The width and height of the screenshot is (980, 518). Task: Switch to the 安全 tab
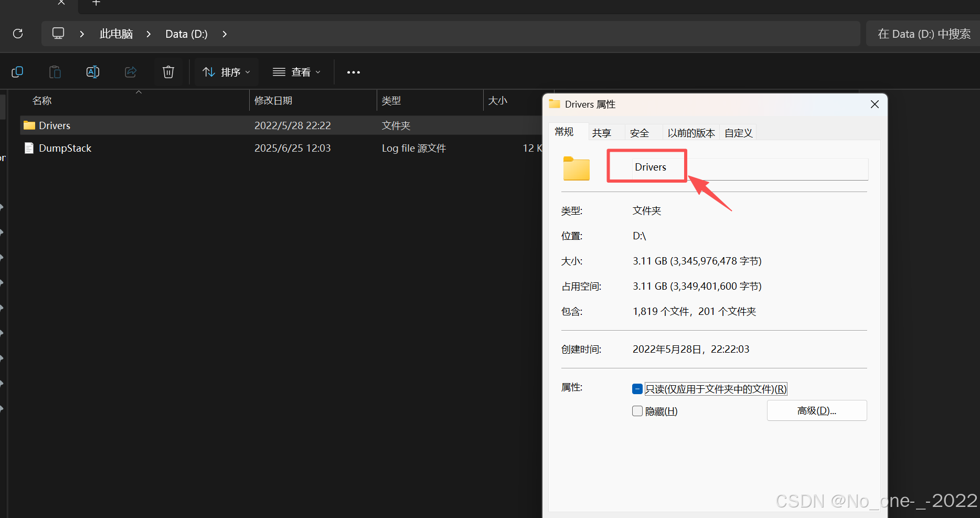(x=640, y=133)
